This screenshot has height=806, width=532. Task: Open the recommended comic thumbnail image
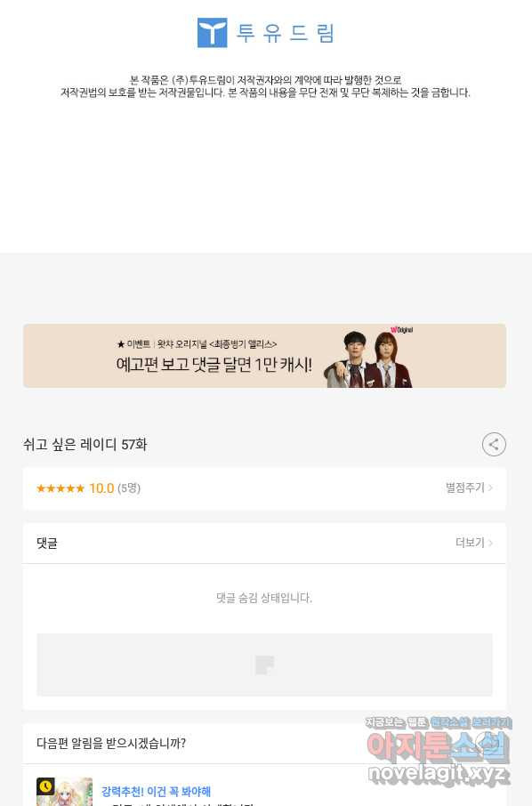coord(64,792)
